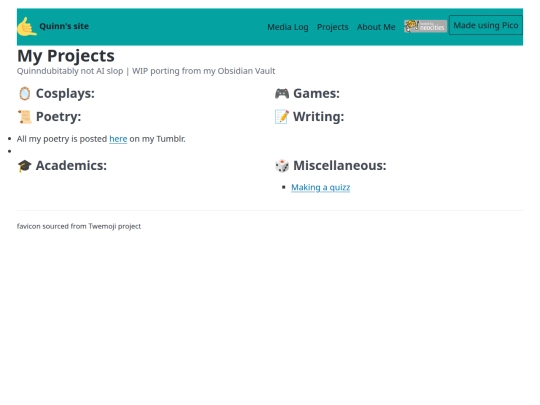This screenshot has width=540, height=405.
Task: Click the My Projects heading
Action: click(x=66, y=56)
